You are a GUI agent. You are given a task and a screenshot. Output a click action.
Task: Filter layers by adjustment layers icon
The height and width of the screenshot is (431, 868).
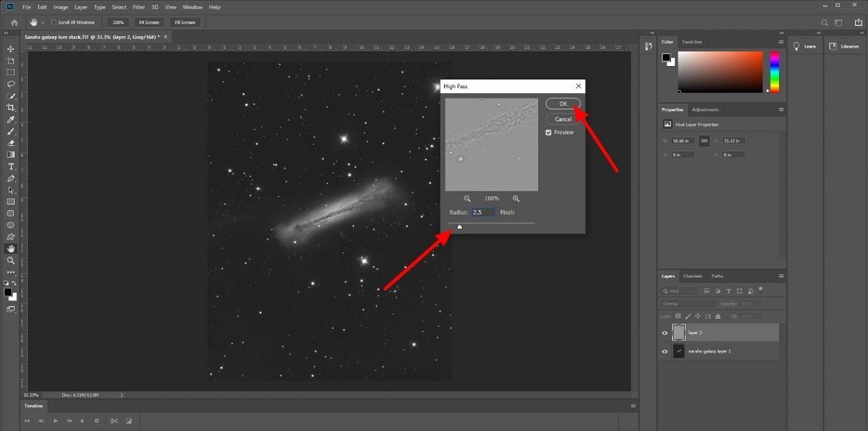coord(718,291)
